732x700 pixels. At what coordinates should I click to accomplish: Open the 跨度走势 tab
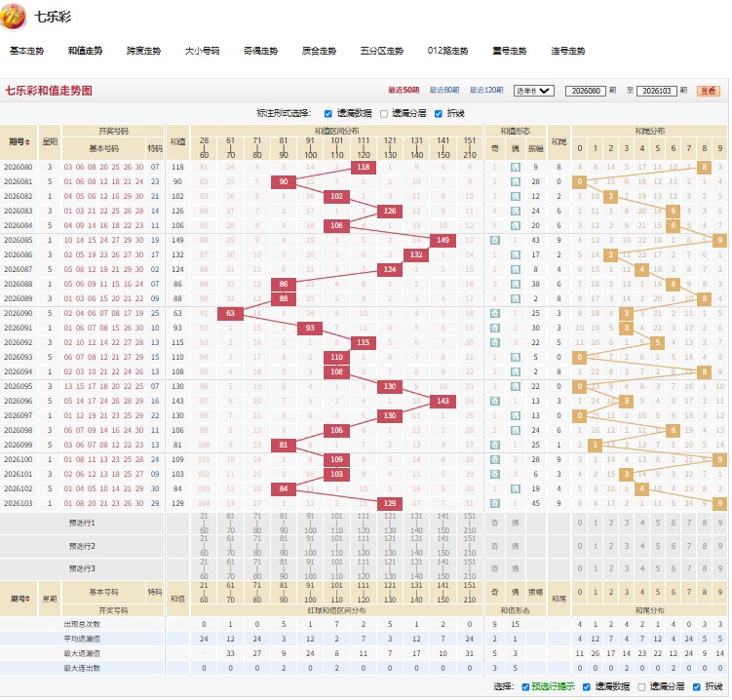(143, 51)
